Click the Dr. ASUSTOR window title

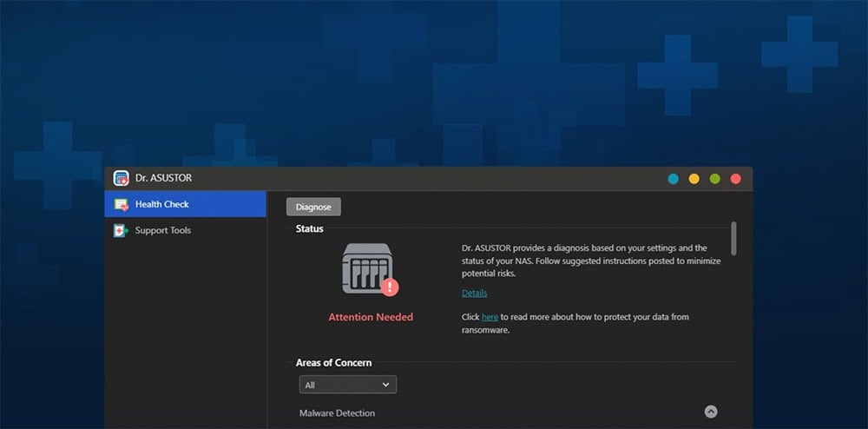(163, 178)
